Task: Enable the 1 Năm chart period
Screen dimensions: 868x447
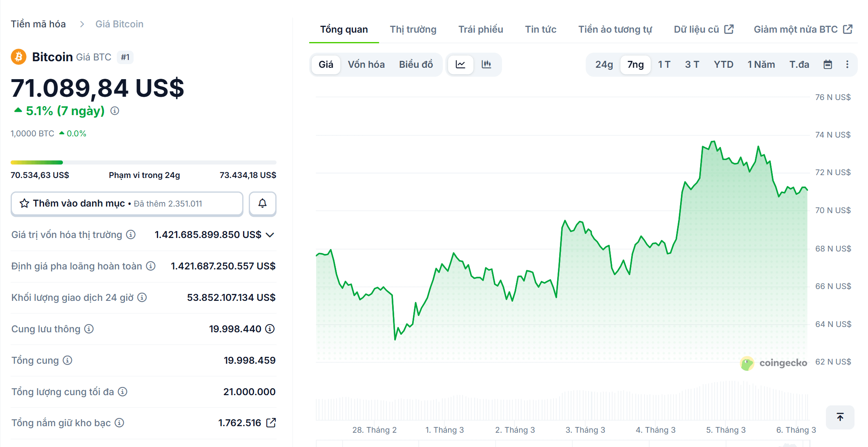Action: pyautogui.click(x=761, y=64)
